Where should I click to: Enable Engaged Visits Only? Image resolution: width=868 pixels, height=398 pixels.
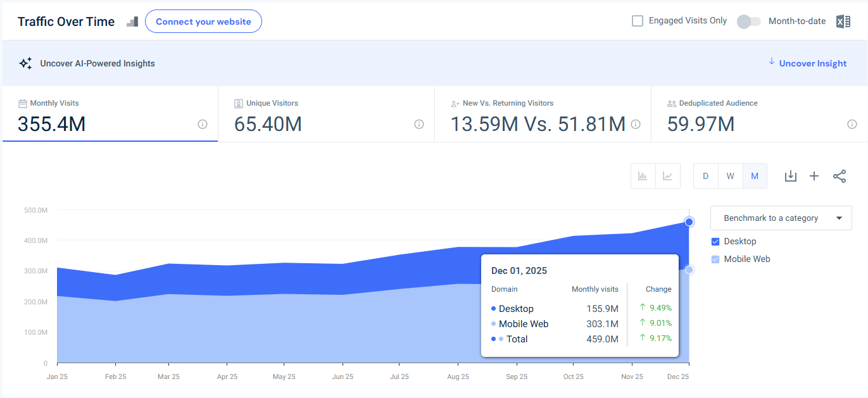click(637, 20)
